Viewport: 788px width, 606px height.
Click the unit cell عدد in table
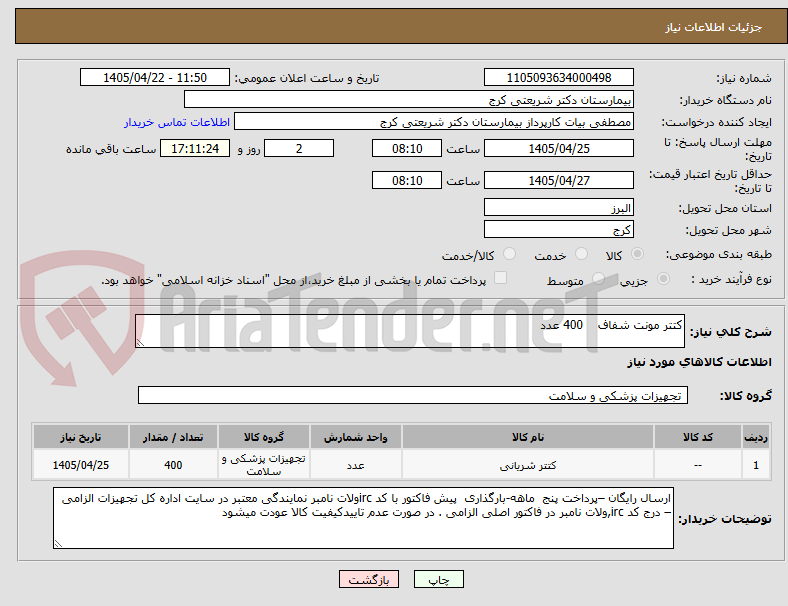click(356, 465)
